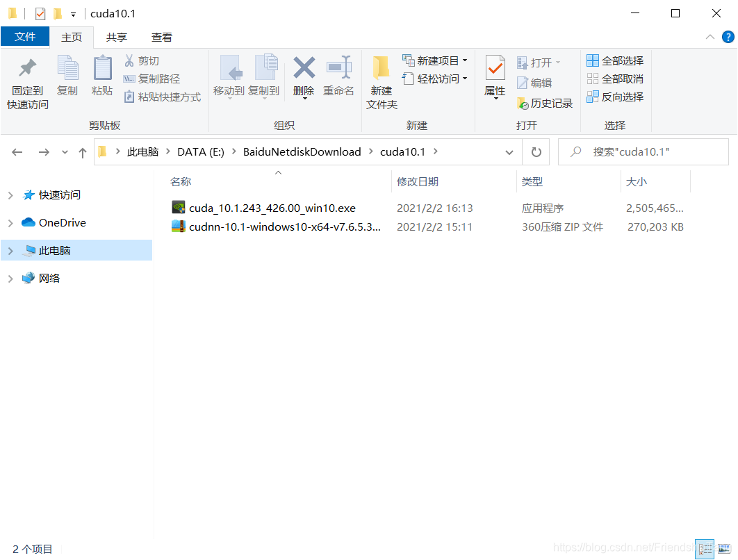Click the Cut (剪切) scissors icon
Screen dimensions: 738x560
(129, 60)
